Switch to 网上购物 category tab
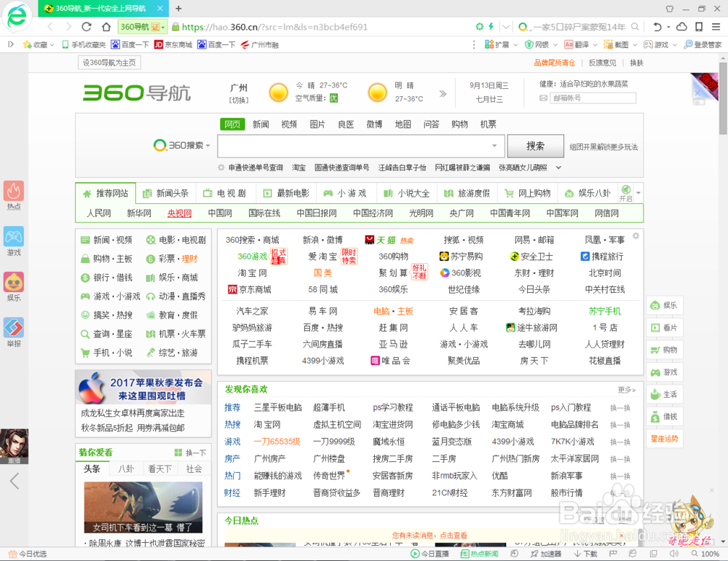The width and height of the screenshot is (728, 561). 528,193
